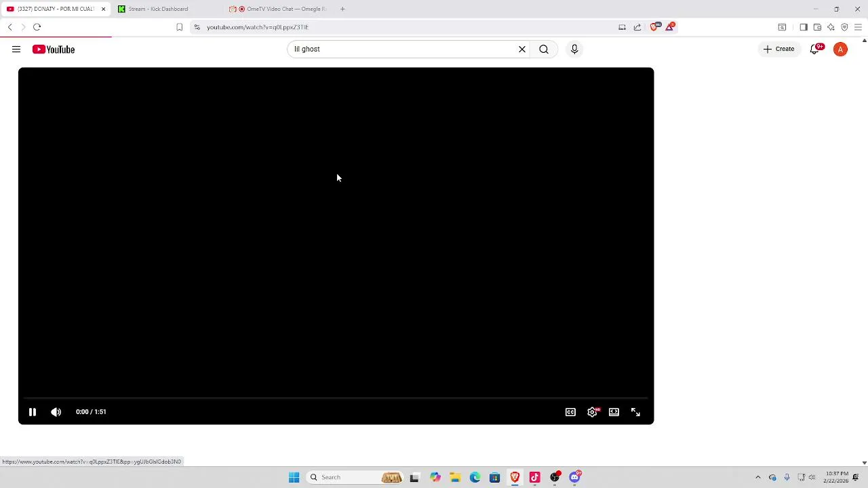
Task: Open the Brave wallet icon
Action: 817,27
